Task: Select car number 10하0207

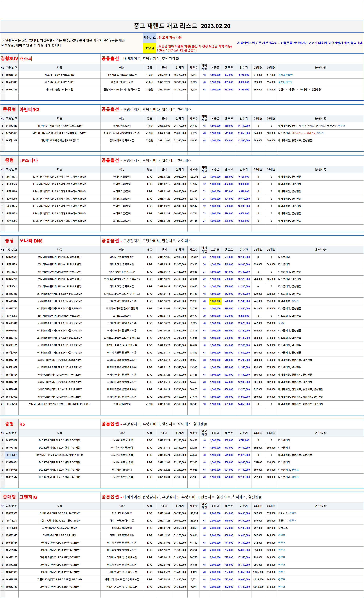Action: pyautogui.click(x=12, y=455)
